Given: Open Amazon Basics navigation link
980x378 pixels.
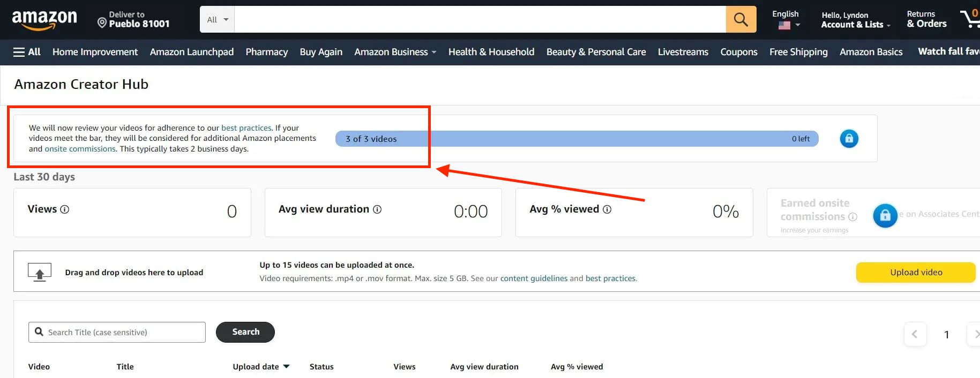Looking at the screenshot, I should click(x=871, y=52).
